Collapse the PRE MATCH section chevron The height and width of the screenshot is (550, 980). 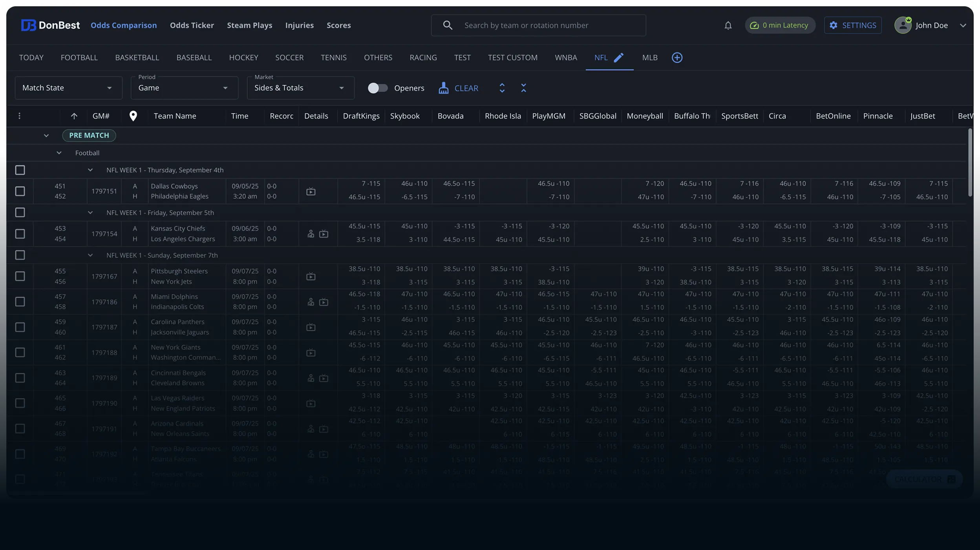46,136
